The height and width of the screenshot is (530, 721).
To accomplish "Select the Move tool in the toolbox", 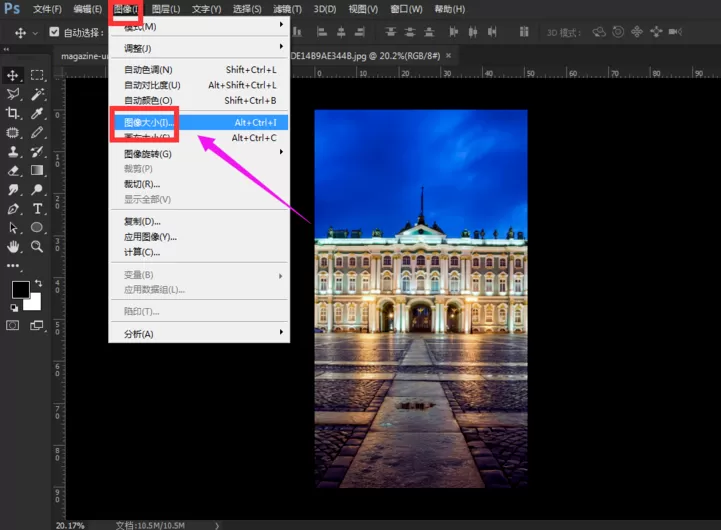I will (x=12, y=75).
